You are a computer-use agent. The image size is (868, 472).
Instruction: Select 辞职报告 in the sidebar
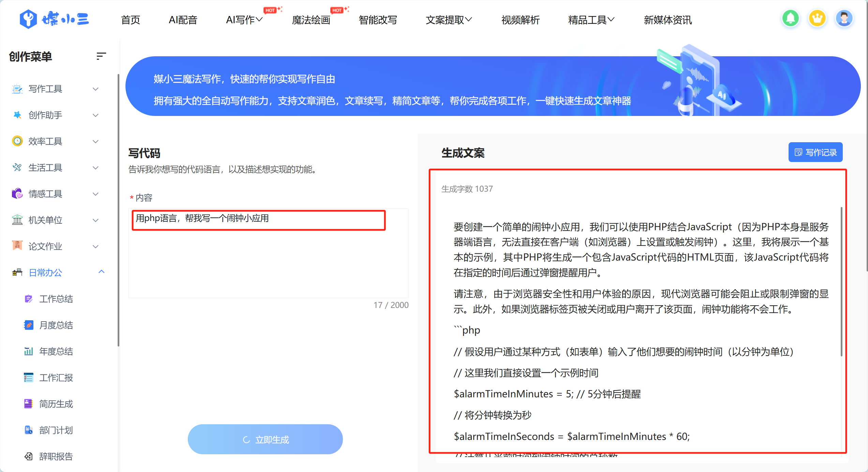[x=56, y=456]
